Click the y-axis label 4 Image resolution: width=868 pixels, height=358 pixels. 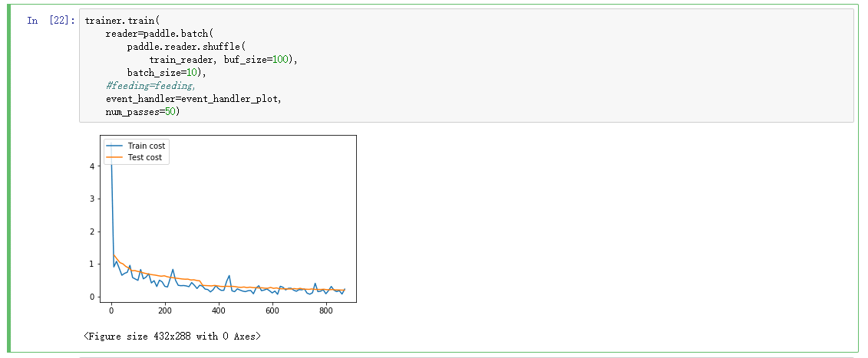click(x=92, y=166)
